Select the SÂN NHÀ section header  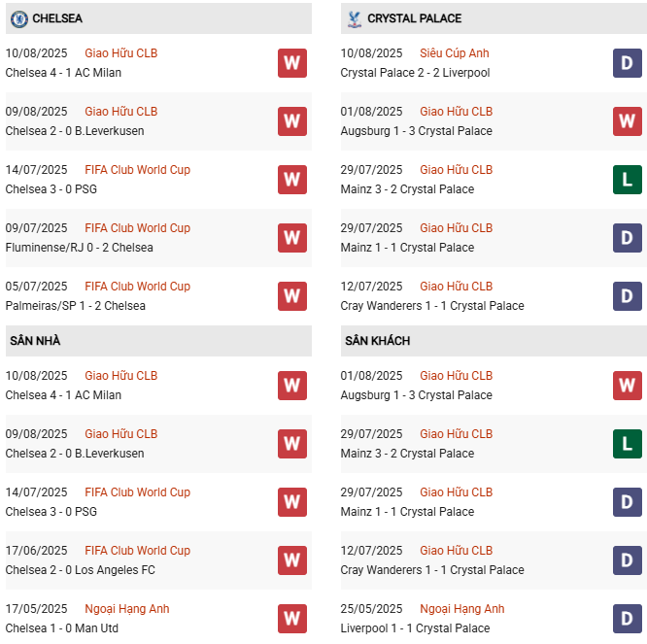click(36, 341)
